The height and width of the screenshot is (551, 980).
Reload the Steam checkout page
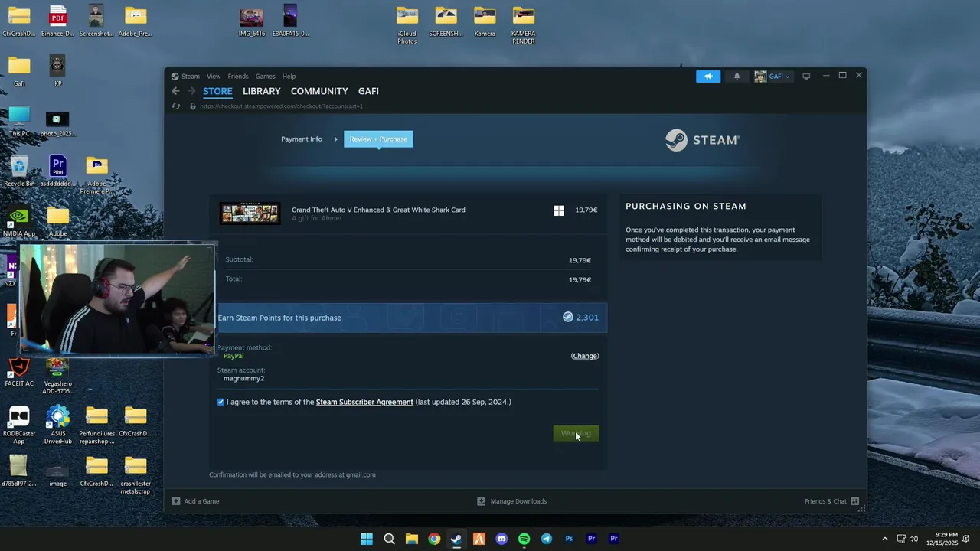[x=176, y=106]
